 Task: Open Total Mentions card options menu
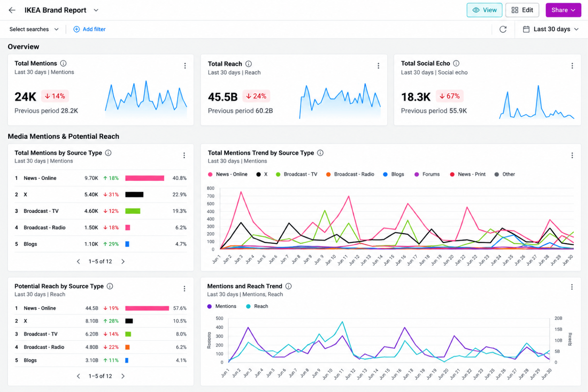tap(185, 66)
